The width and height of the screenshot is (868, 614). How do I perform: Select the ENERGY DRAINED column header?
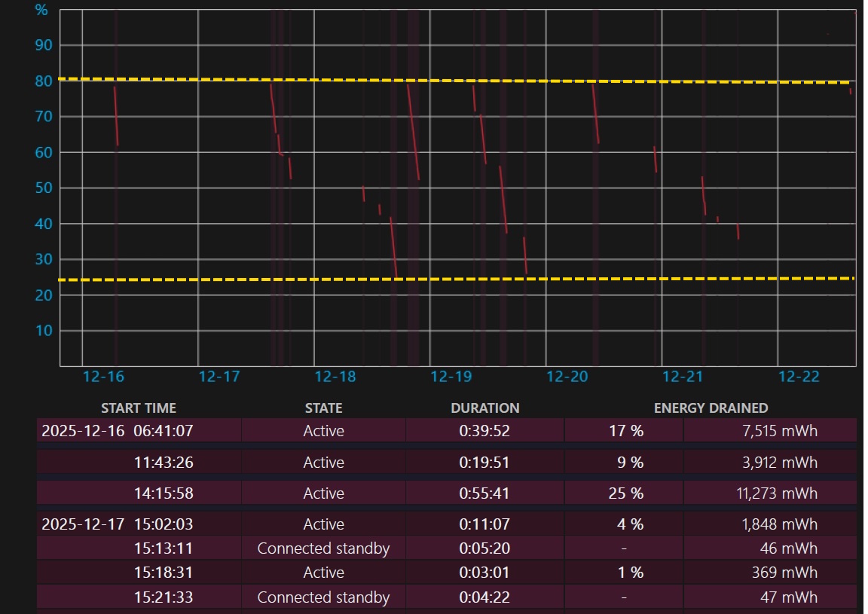(x=711, y=408)
